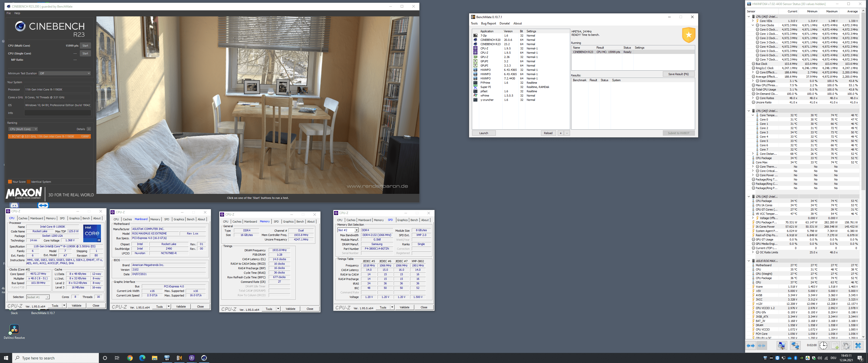Open File menu in Cinebench
The image size is (868, 363).
(8, 13)
